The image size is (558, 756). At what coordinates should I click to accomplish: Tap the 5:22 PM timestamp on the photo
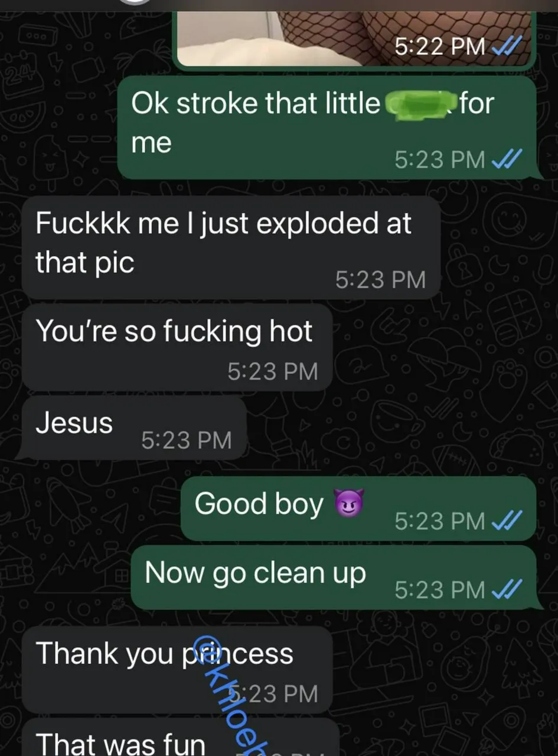coord(439,45)
